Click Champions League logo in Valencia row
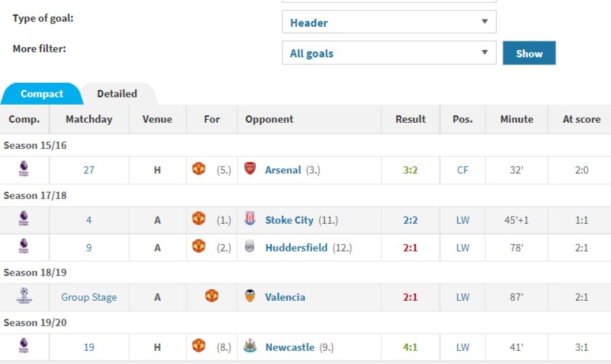611x364 pixels. 24,296
